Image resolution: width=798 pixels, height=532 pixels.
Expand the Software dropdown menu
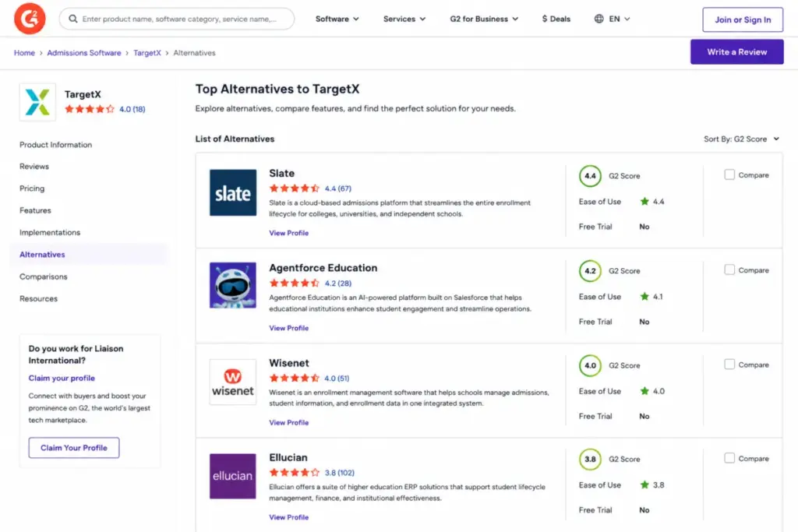(x=337, y=19)
